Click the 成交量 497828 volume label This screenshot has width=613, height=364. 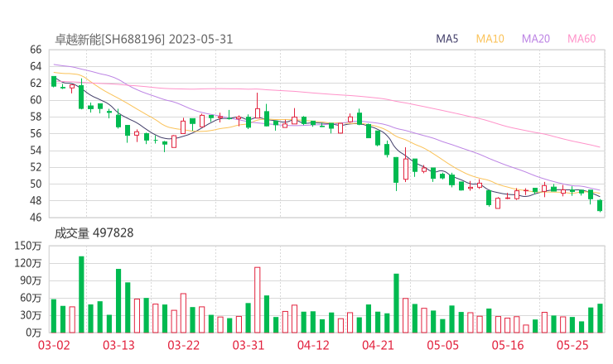pos(94,233)
